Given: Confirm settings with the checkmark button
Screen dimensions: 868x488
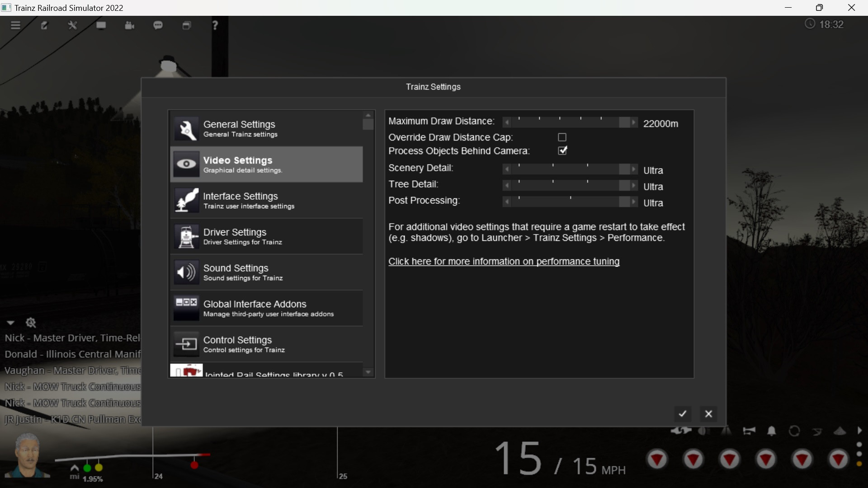Looking at the screenshot, I should pyautogui.click(x=683, y=413).
